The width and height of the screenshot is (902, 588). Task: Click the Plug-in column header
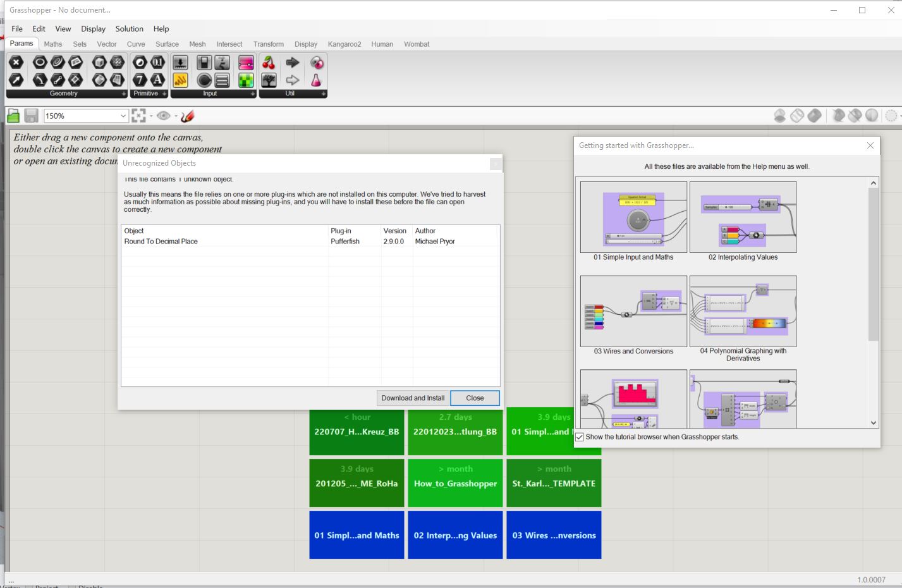tap(354, 231)
